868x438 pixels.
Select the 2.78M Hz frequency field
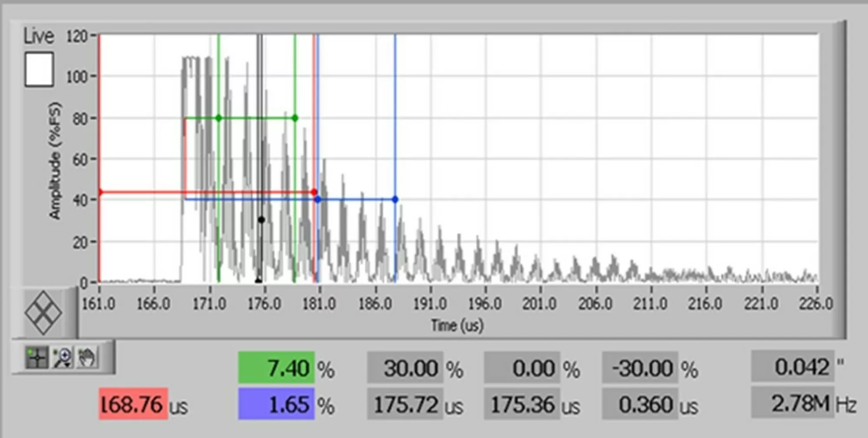[x=792, y=403]
